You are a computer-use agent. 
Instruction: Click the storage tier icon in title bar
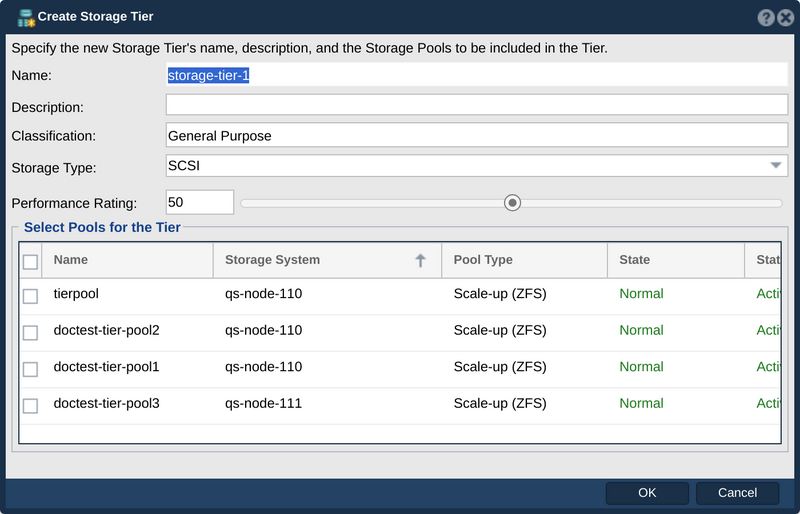coord(26,18)
